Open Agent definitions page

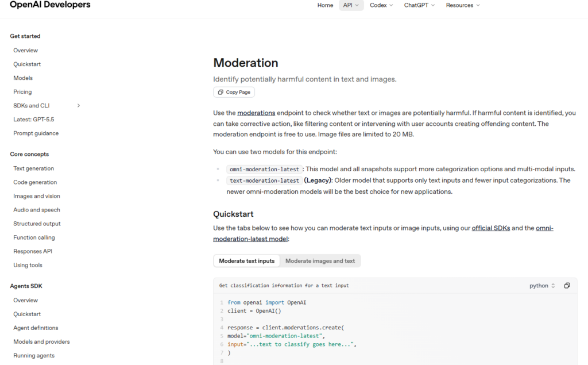pyautogui.click(x=36, y=328)
